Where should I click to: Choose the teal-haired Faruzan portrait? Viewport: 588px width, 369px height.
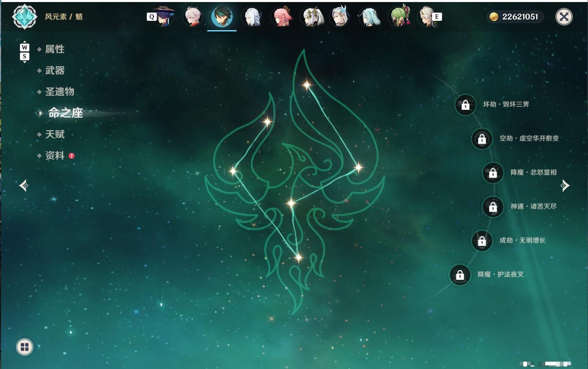(370, 17)
